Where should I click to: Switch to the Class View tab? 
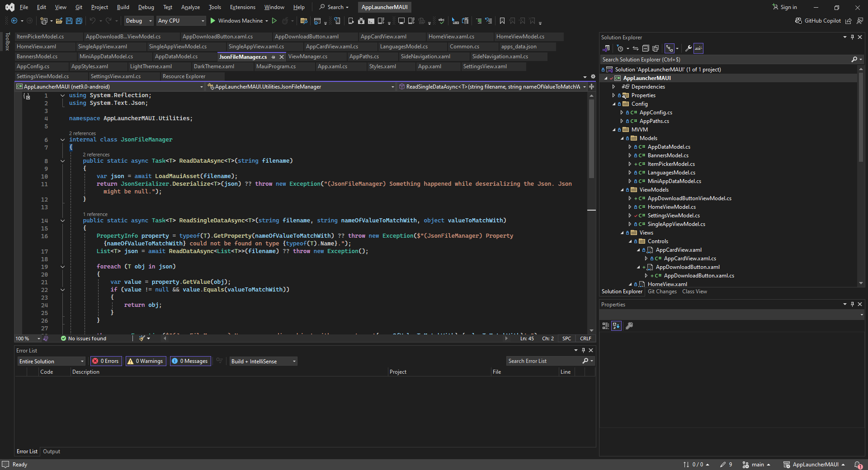694,291
